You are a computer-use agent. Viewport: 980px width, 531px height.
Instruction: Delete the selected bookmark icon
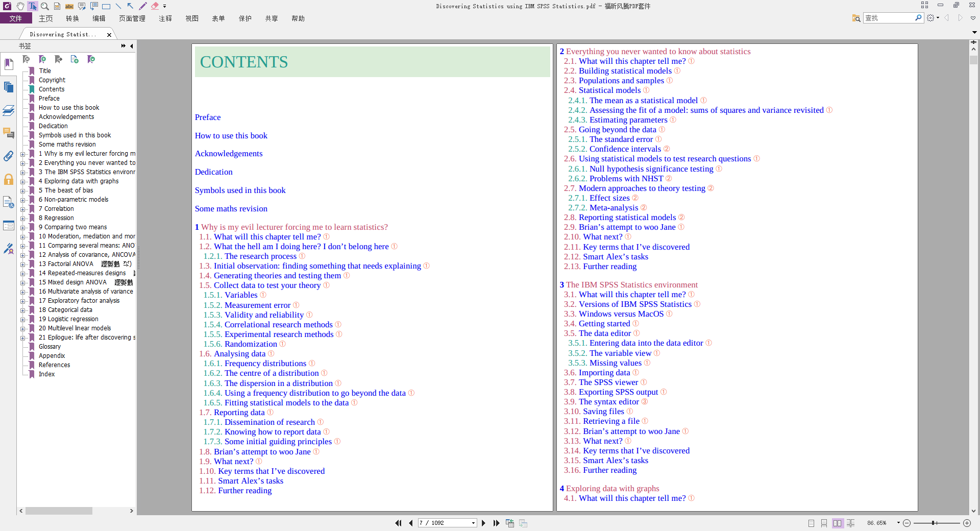(x=26, y=60)
